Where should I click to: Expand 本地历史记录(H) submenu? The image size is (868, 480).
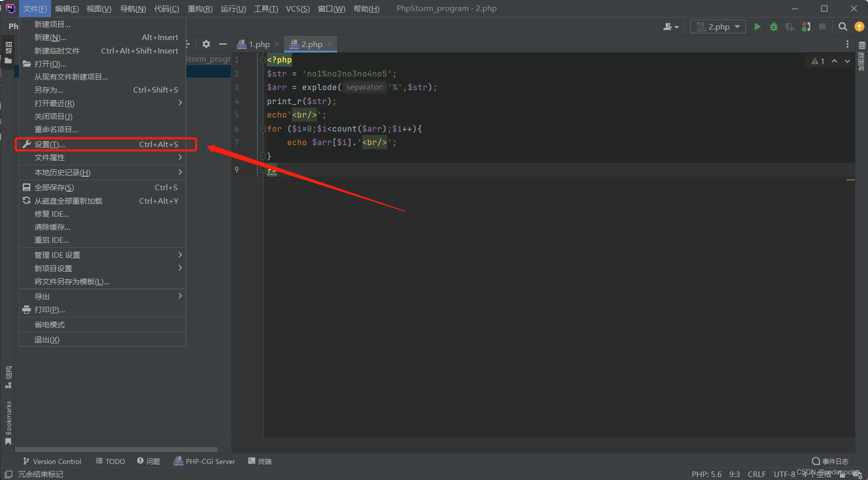pyautogui.click(x=102, y=172)
